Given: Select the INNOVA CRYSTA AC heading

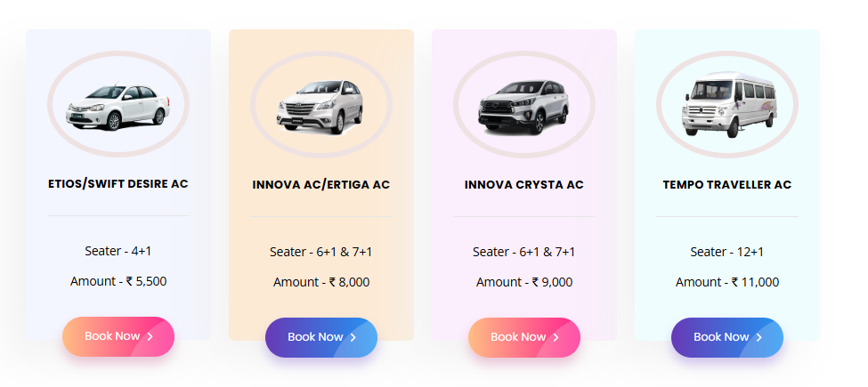Looking at the screenshot, I should [x=523, y=185].
